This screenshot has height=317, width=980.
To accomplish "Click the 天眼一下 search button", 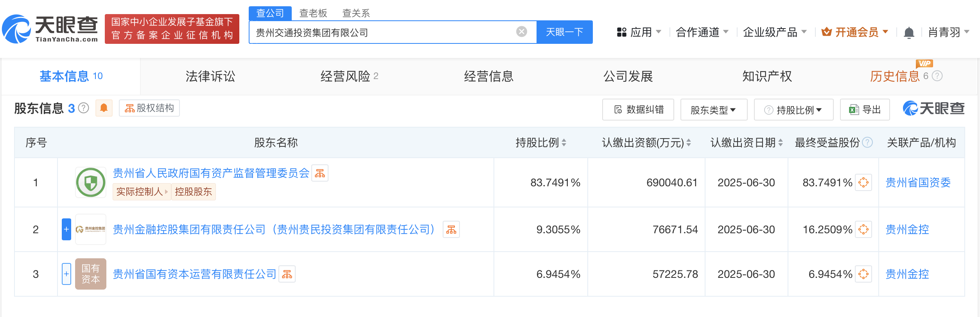I will (x=564, y=32).
